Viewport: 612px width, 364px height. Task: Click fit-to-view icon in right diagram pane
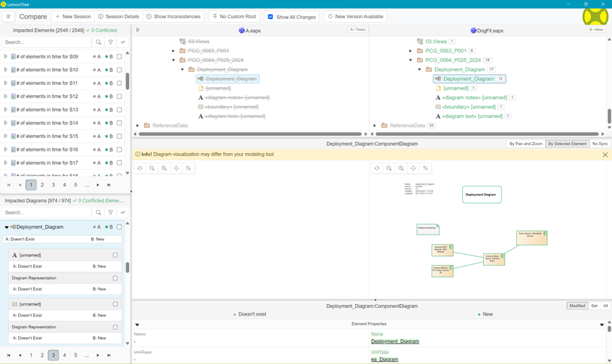tap(413, 168)
